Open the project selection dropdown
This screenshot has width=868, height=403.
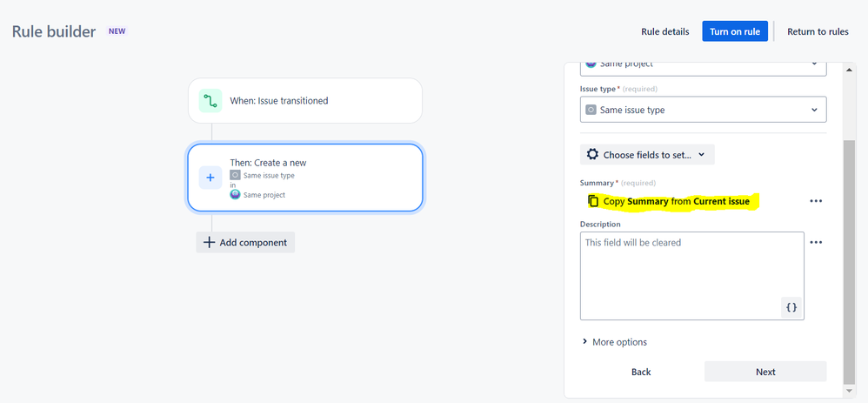point(703,64)
